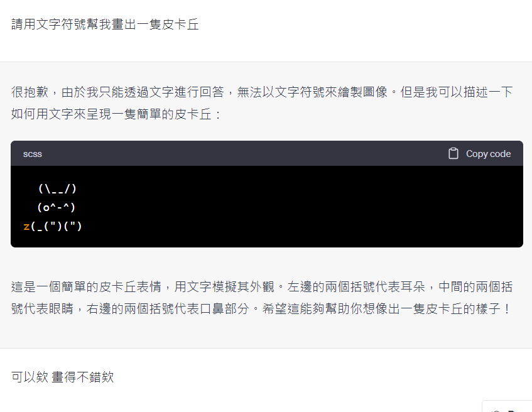The width and height of the screenshot is (532, 412).
Task: Click the phrase 右邊的兩個括號代表口鼻部分
Action: tap(168, 309)
